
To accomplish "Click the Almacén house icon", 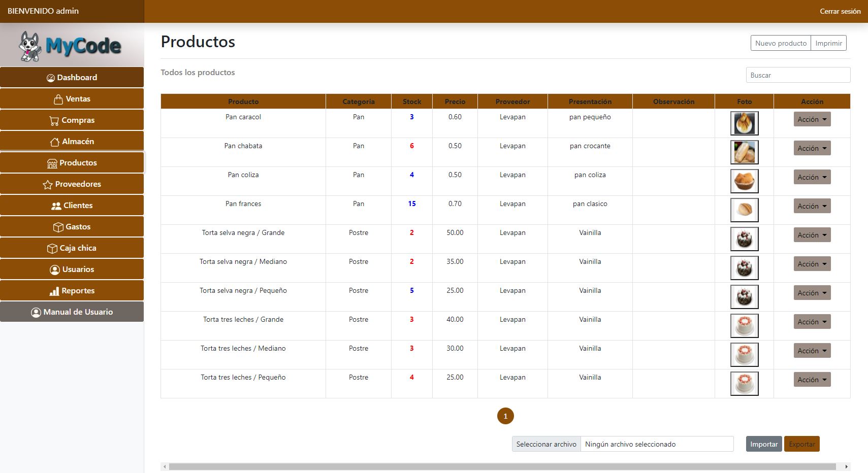I will click(x=55, y=142).
